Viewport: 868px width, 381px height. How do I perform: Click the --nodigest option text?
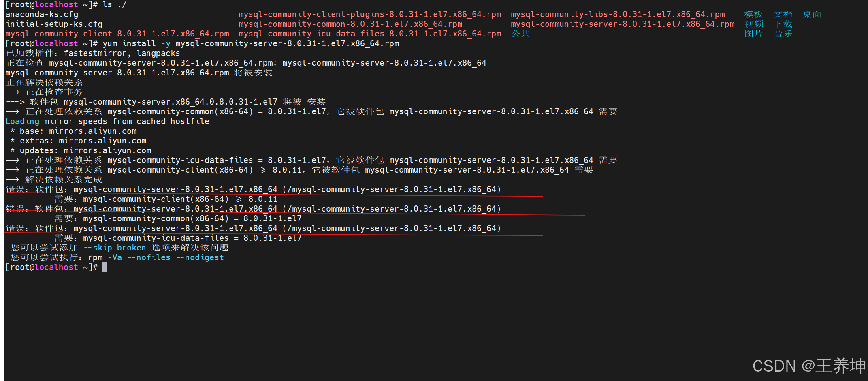(200, 258)
